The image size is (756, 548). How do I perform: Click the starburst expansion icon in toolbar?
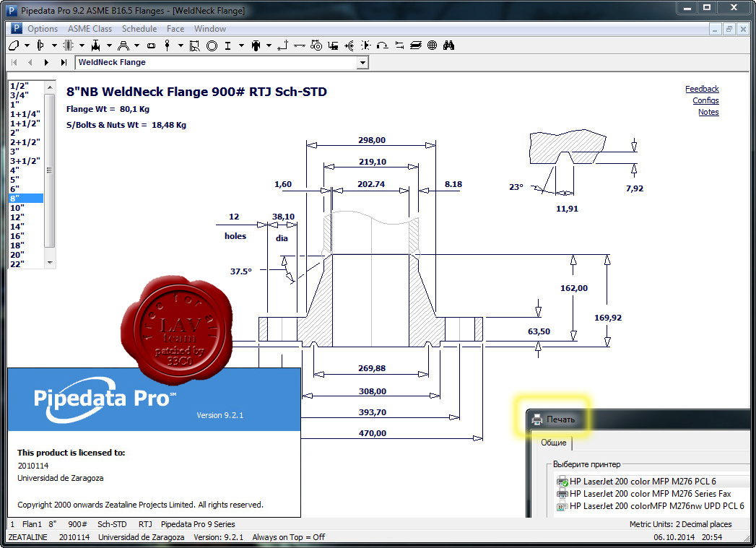click(x=366, y=45)
